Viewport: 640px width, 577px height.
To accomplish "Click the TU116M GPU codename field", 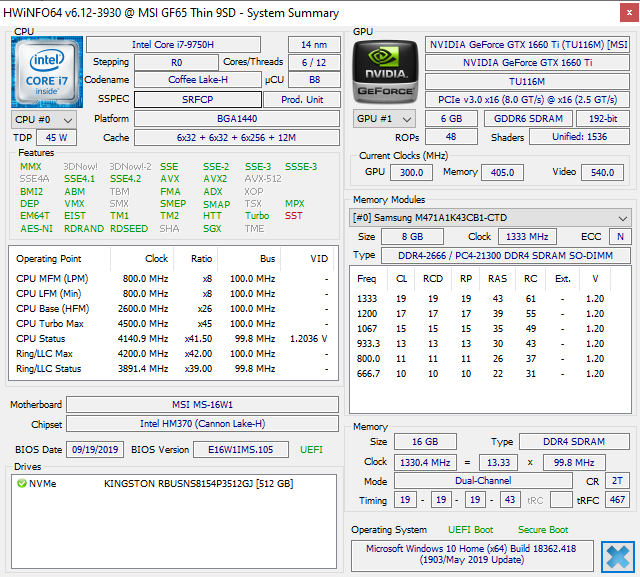I will coord(527,81).
